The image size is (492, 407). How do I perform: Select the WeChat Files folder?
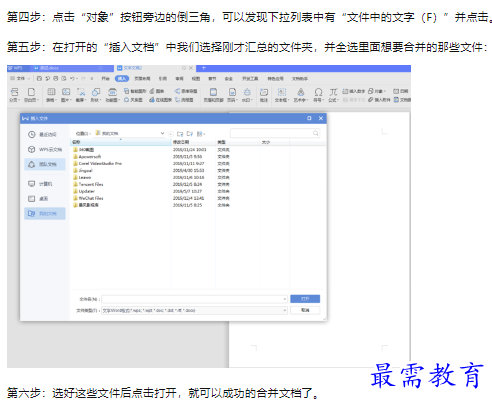click(88, 198)
